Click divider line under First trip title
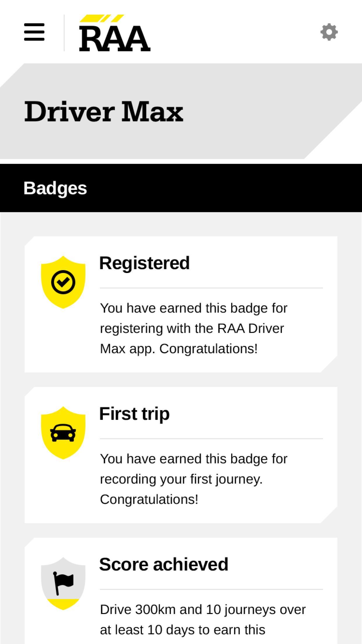 tap(211, 438)
